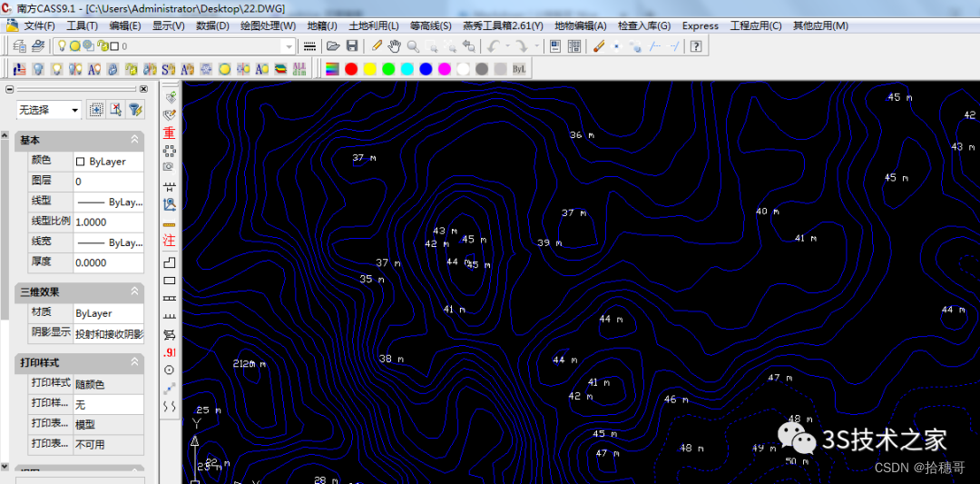This screenshot has height=484, width=980.
Task: Expand the layer selection dropdown
Action: 289,46
